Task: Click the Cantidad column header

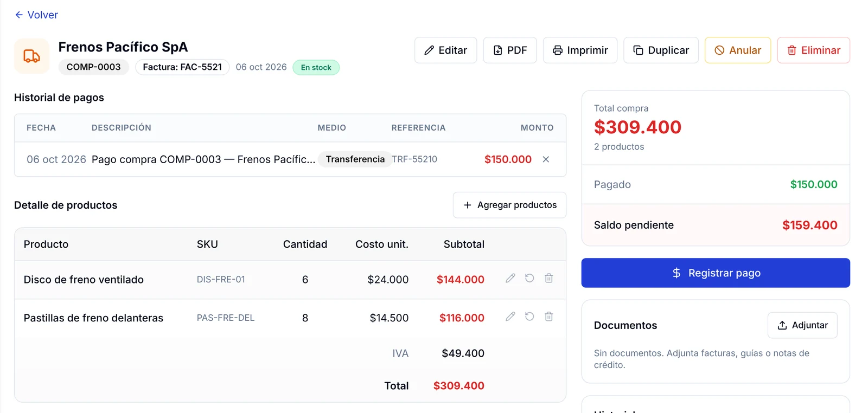Action: tap(305, 244)
